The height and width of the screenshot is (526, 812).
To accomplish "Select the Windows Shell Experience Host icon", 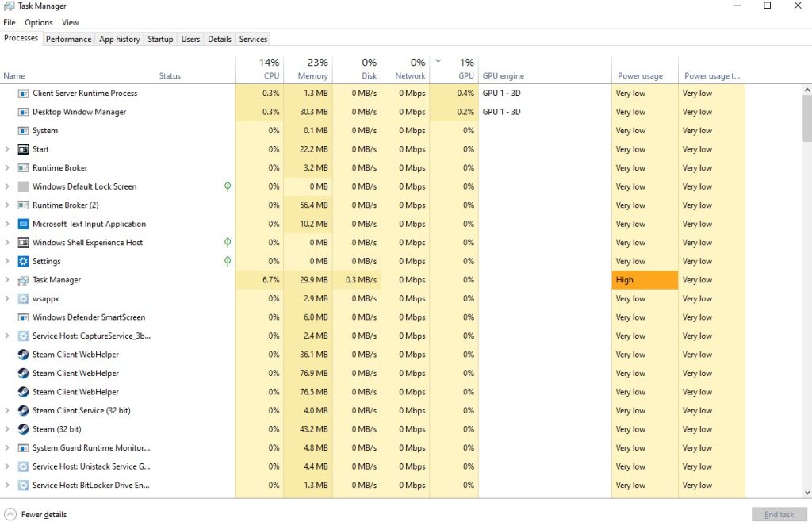I will pos(23,243).
